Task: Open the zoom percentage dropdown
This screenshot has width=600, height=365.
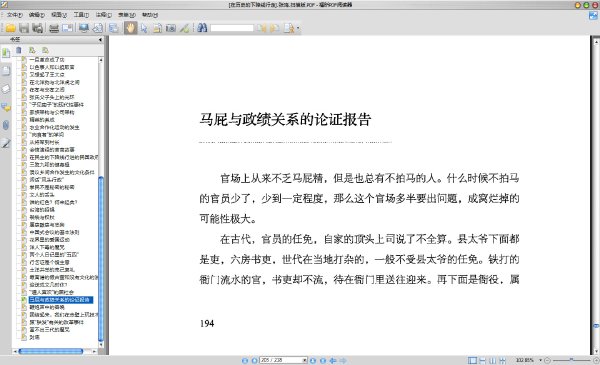Action: [540, 360]
